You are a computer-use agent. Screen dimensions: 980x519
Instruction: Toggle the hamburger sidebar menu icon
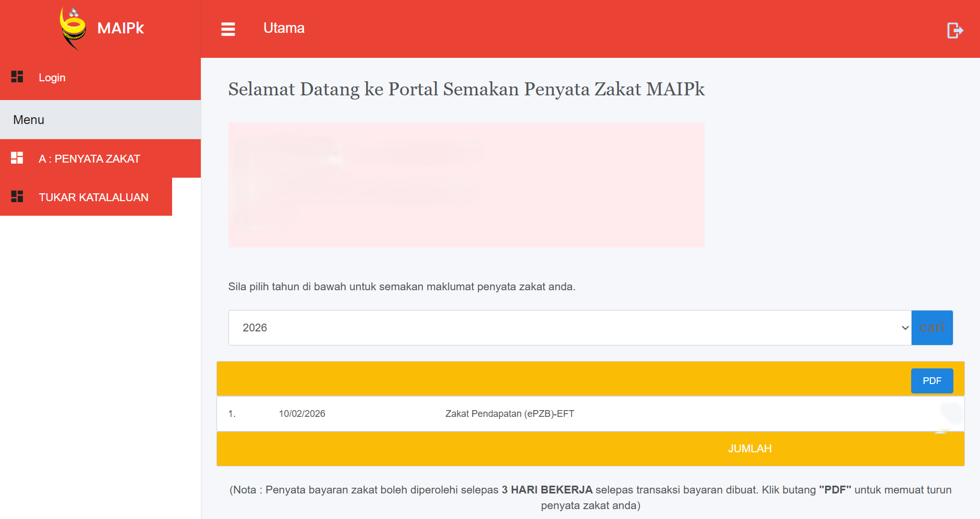[x=228, y=29]
